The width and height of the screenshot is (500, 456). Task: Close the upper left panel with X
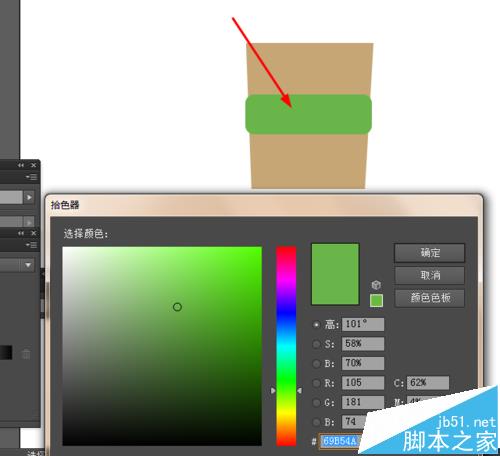click(33, 165)
